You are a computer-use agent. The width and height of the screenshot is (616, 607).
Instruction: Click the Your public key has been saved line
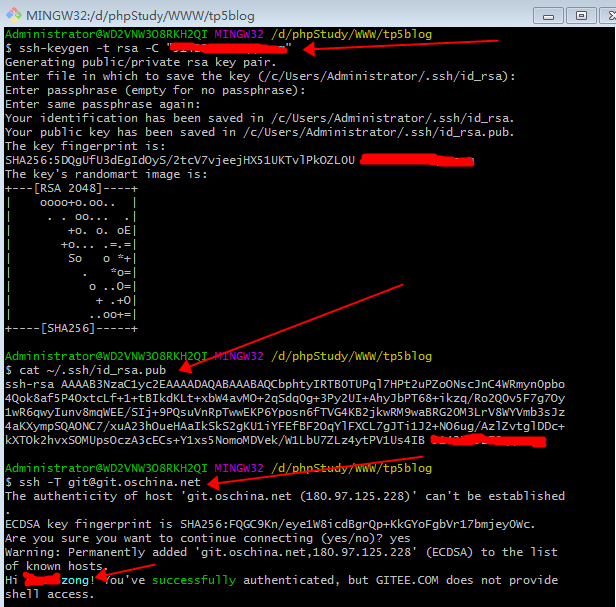click(x=260, y=132)
